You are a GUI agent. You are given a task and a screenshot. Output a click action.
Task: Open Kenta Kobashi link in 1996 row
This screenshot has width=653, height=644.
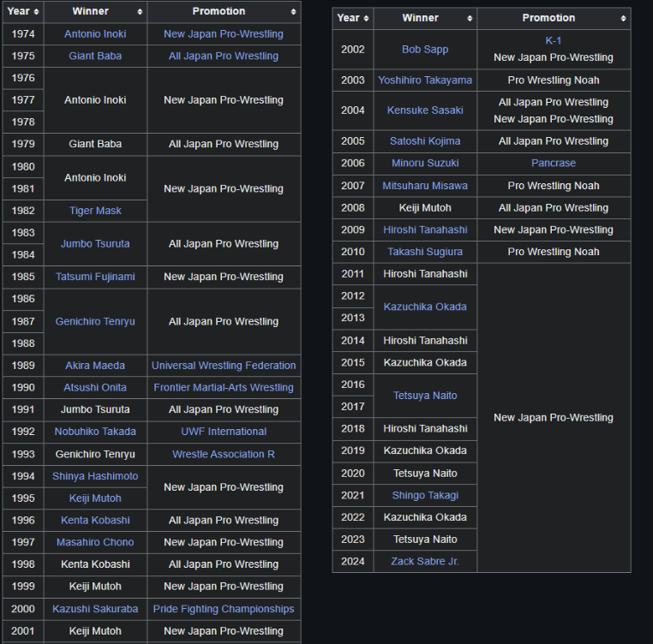[x=95, y=521]
